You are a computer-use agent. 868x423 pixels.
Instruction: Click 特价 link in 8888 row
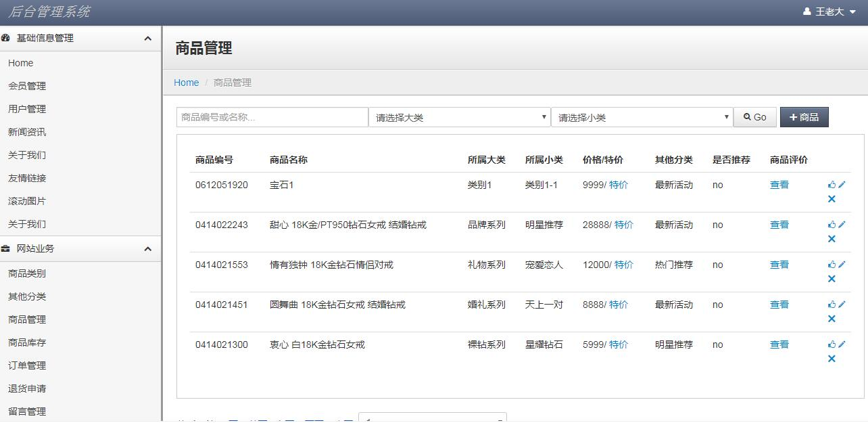coord(619,305)
